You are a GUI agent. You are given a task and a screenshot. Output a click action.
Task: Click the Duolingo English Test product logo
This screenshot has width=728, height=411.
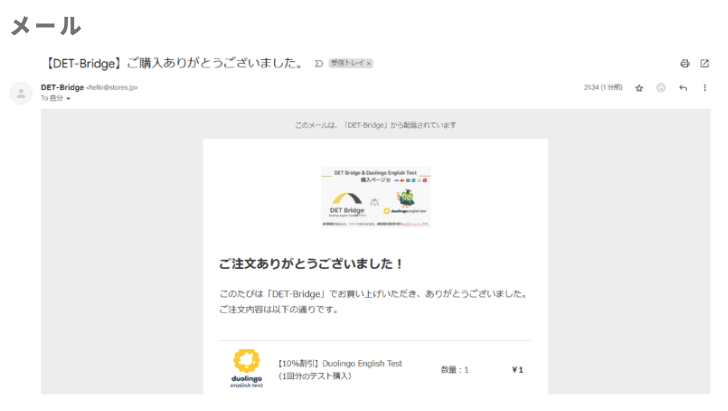click(x=247, y=368)
